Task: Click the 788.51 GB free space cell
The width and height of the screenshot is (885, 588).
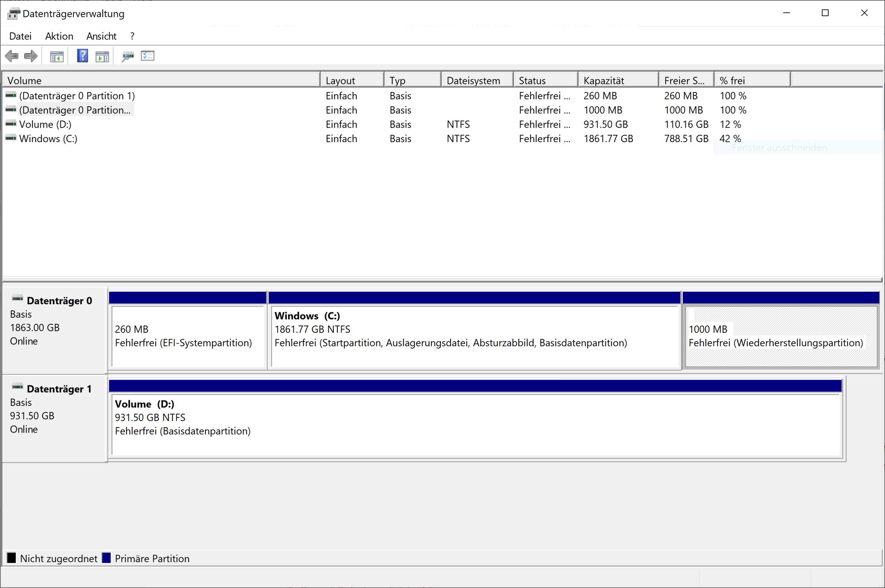Action: 686,138
